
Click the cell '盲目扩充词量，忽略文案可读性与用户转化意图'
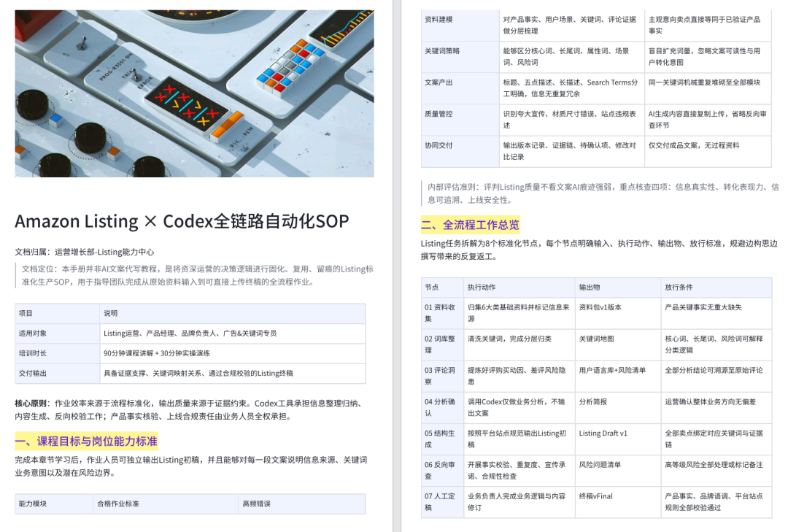point(708,57)
